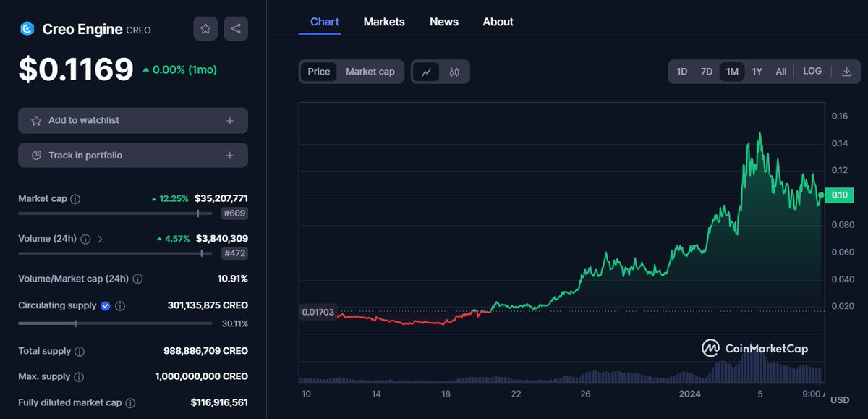This screenshot has width=868, height=419.
Task: Click volume rank #472 badge
Action: [x=234, y=253]
